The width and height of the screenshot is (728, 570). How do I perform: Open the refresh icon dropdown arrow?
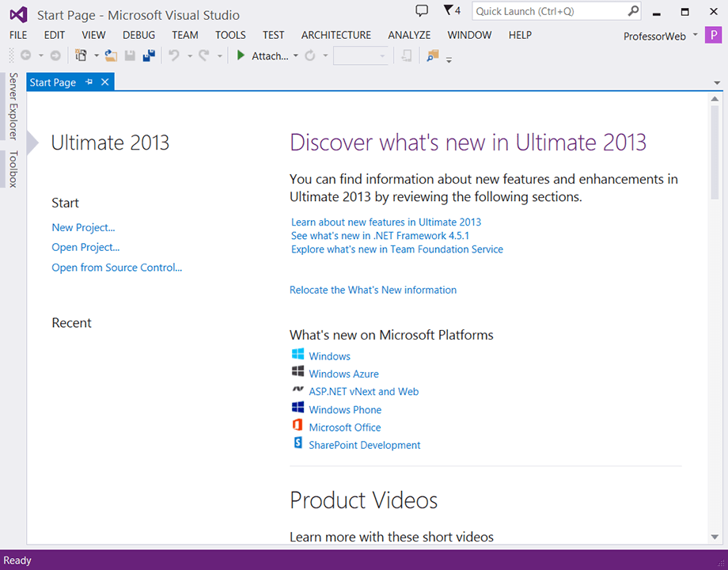[325, 55]
